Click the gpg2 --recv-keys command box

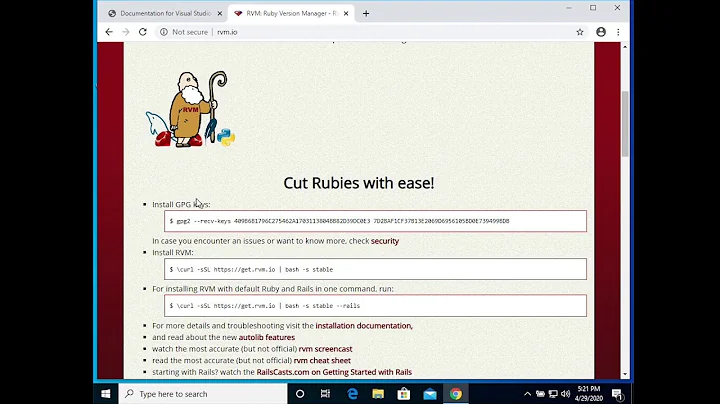pos(375,221)
